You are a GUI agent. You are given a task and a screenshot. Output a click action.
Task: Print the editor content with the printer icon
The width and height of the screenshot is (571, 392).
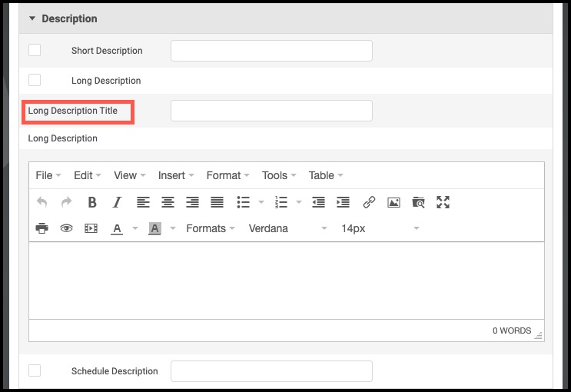pyautogui.click(x=41, y=228)
